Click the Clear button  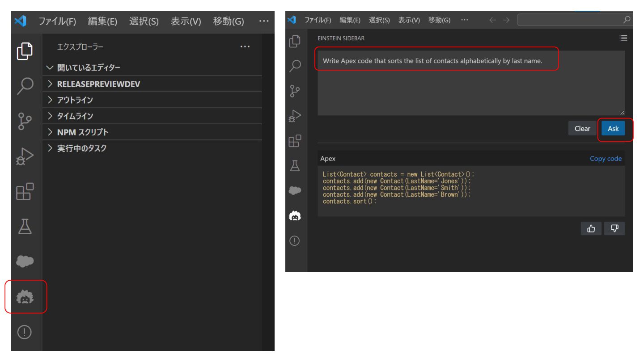pos(582,129)
